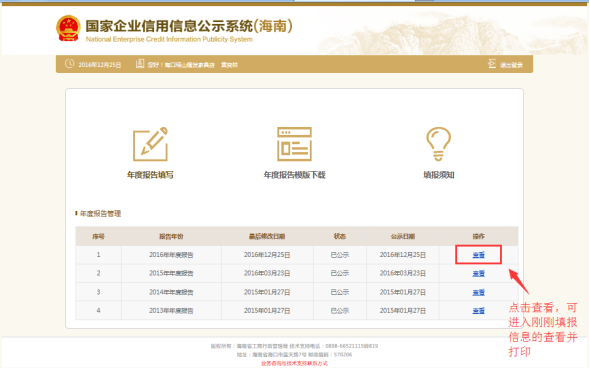Open the 年度报告模版下载 label link
The image size is (590, 369).
coord(294,175)
